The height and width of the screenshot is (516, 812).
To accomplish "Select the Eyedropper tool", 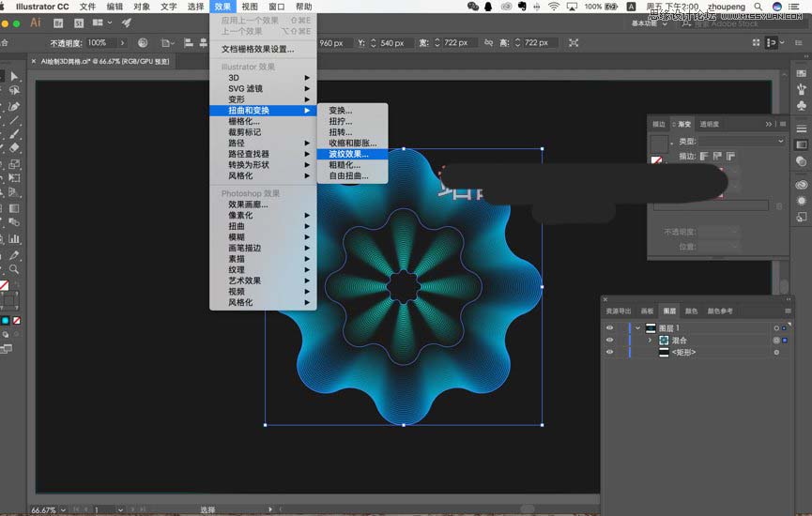I will (x=14, y=255).
